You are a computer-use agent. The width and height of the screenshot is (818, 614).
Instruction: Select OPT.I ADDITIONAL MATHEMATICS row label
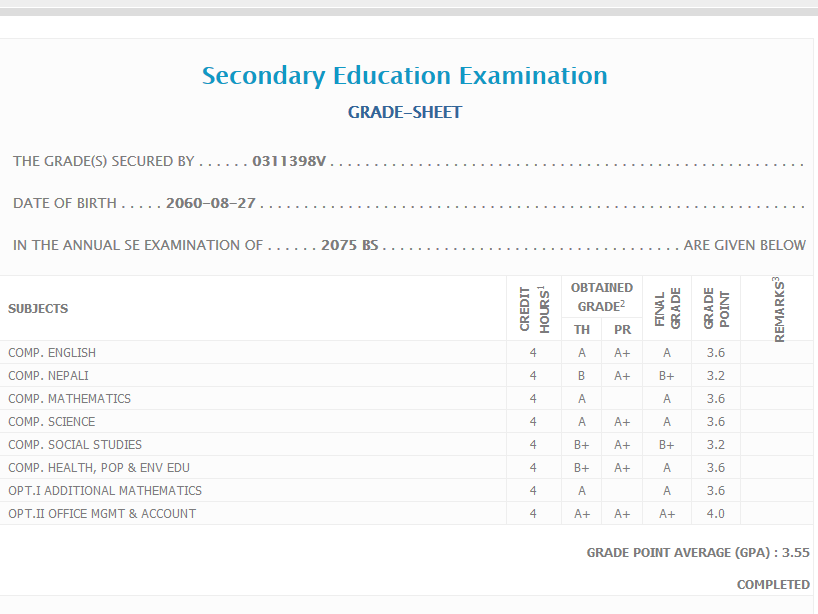click(x=105, y=491)
